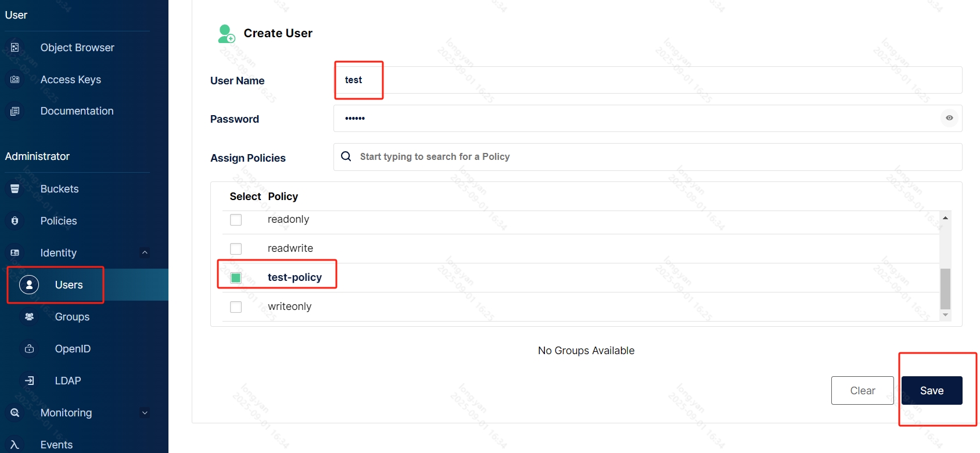Click the Buckets icon in sidebar
The image size is (980, 453).
coord(15,189)
